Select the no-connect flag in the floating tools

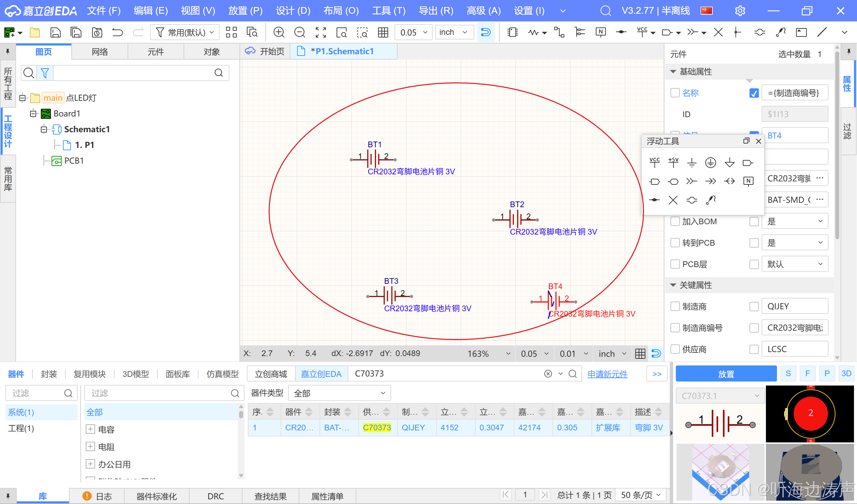pyautogui.click(x=673, y=200)
